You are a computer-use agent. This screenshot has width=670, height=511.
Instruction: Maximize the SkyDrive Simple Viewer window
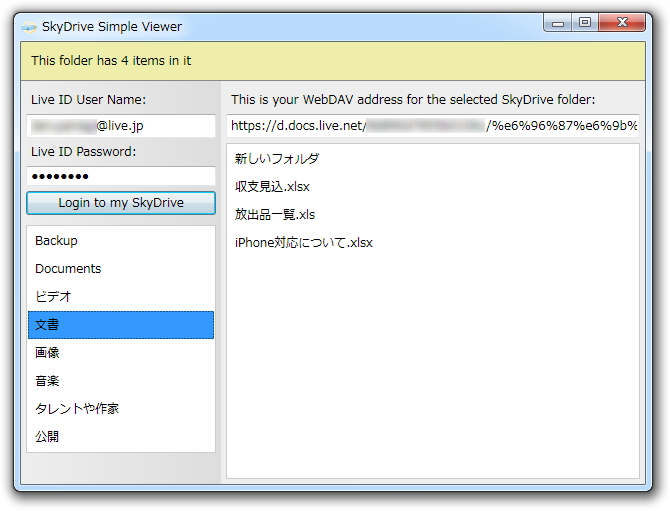585,23
